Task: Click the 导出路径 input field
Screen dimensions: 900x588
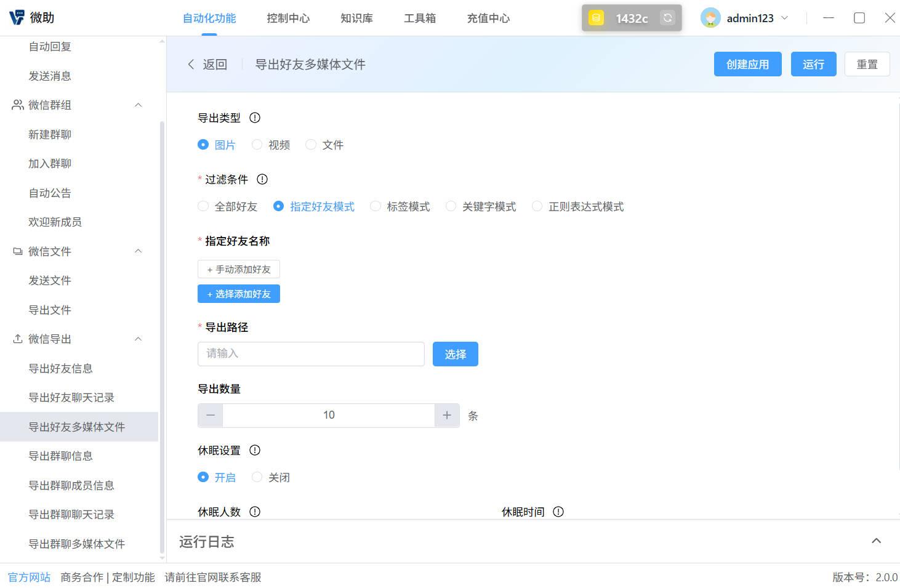Action: (311, 353)
